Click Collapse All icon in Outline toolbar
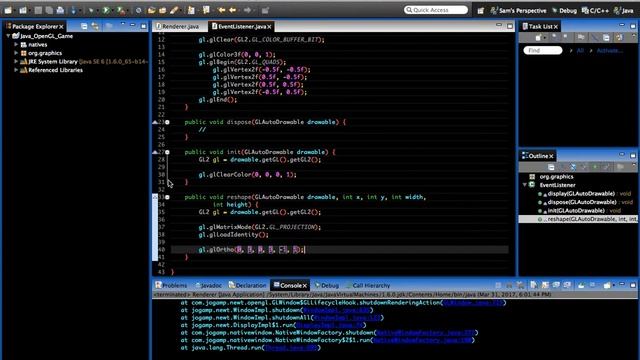The height and width of the screenshot is (360, 640). 551,167
